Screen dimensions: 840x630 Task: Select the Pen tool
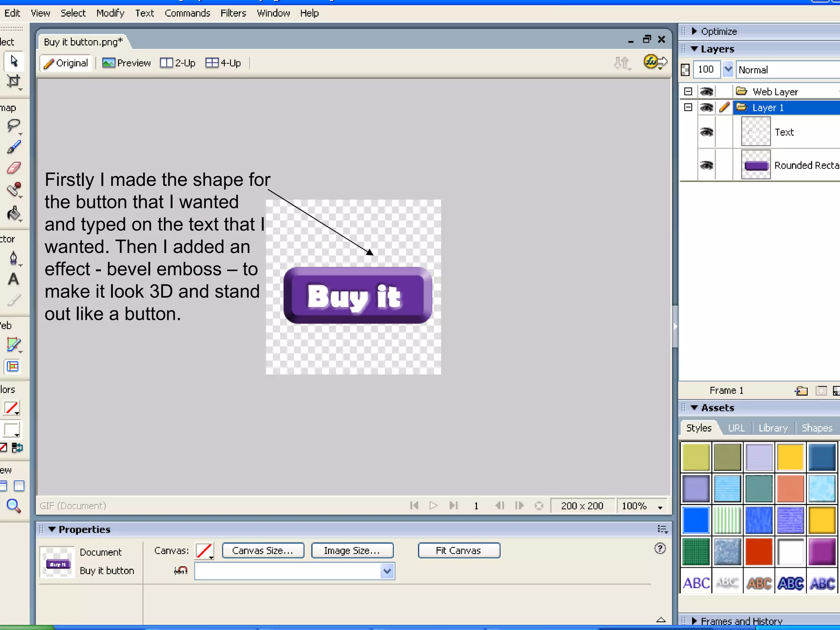pos(14,258)
